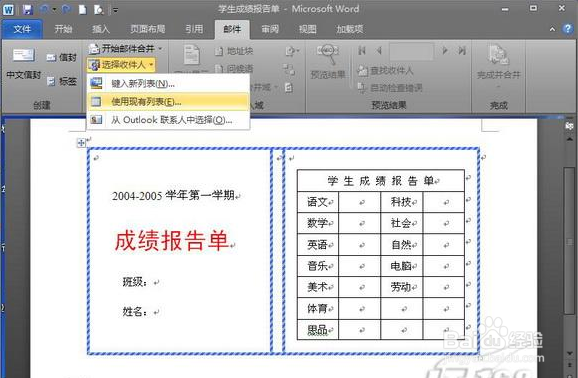Click the Match Fields icon in ribbon

coord(290,69)
